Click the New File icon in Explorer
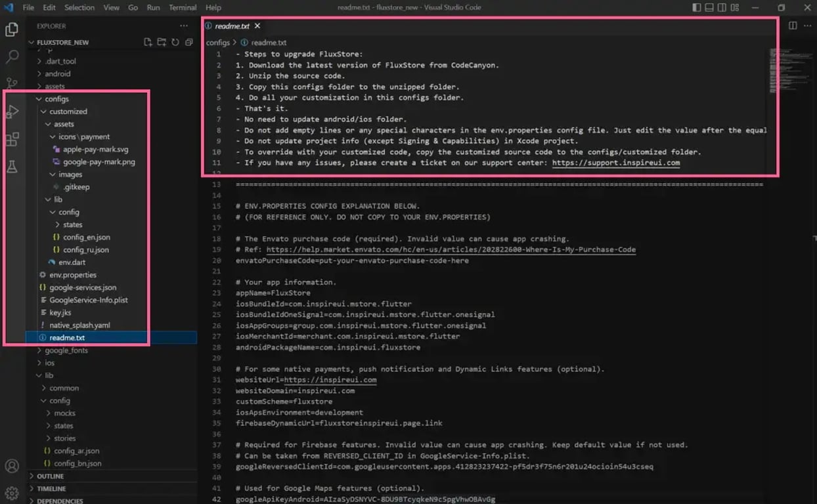The image size is (817, 504). pyautogui.click(x=148, y=42)
